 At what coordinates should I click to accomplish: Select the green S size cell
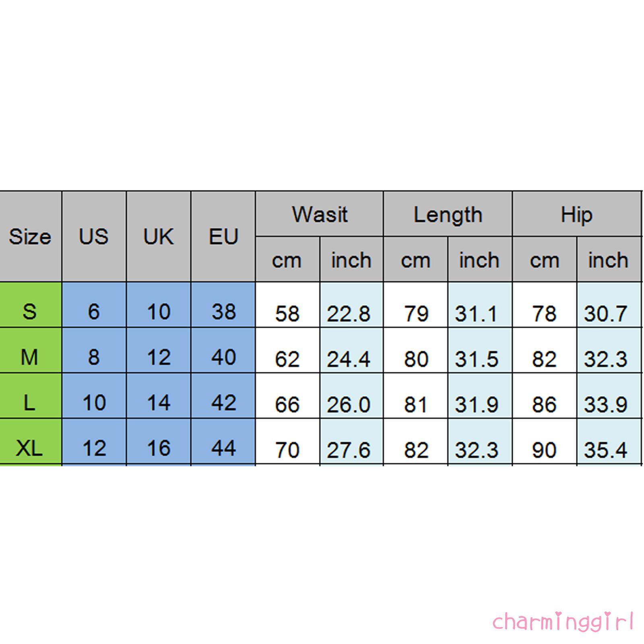[x=30, y=312]
